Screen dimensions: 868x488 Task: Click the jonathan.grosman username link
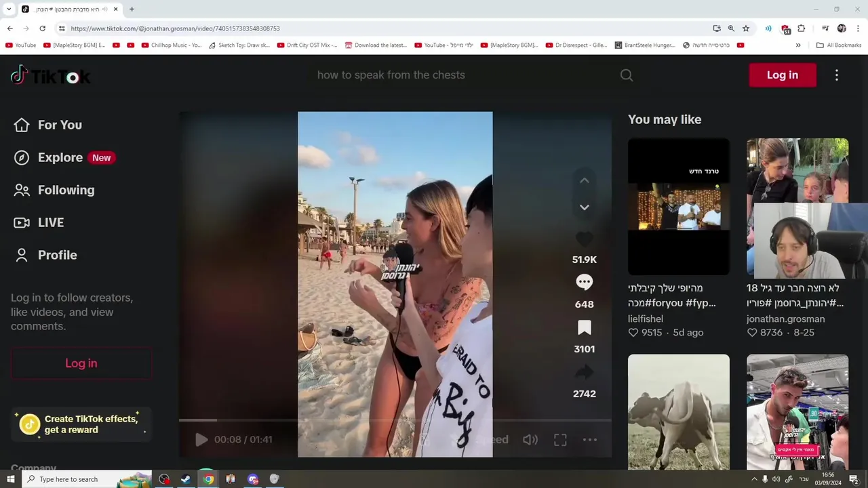pyautogui.click(x=786, y=319)
